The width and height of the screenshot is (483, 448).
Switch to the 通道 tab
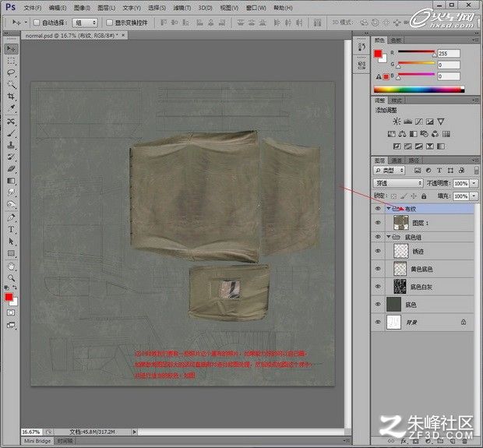click(x=397, y=161)
